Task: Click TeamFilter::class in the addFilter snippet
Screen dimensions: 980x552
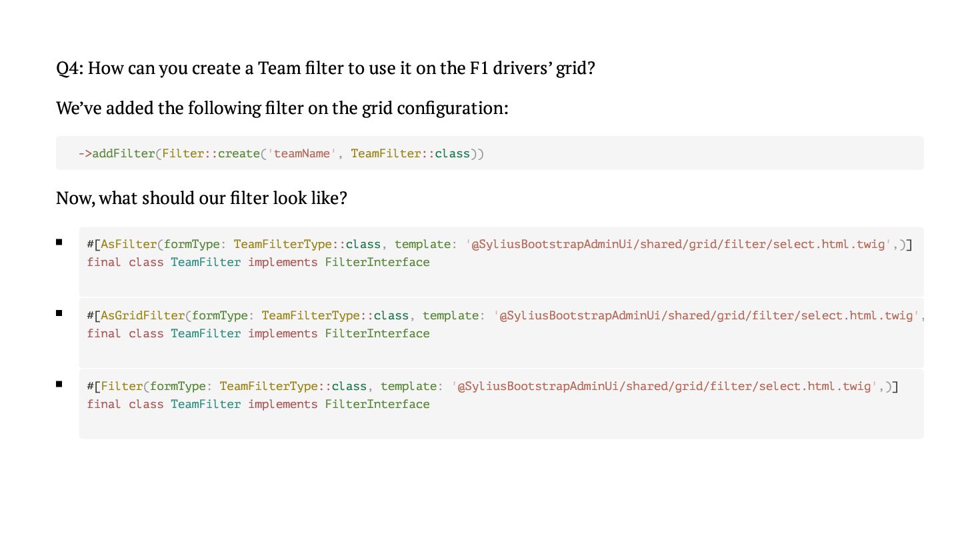Action: point(410,153)
